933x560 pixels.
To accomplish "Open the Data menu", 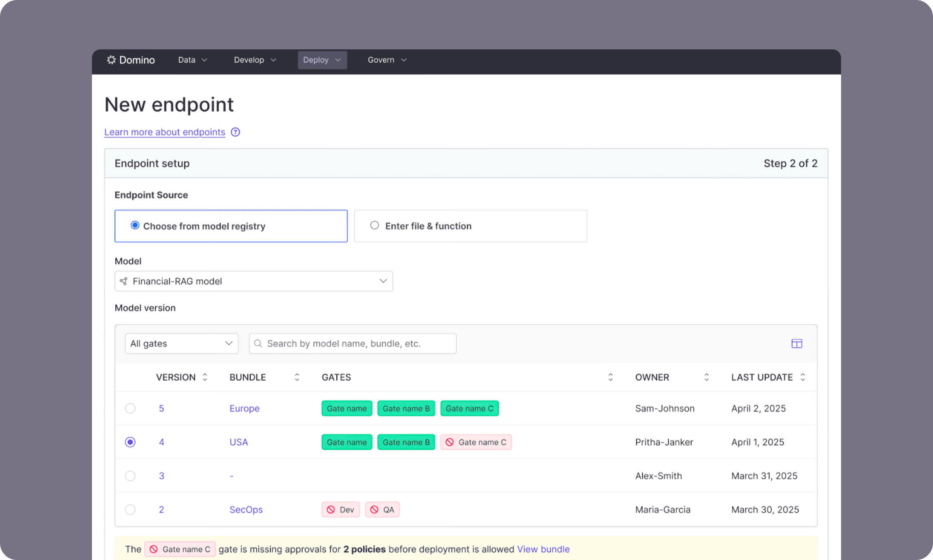I will 186,60.
